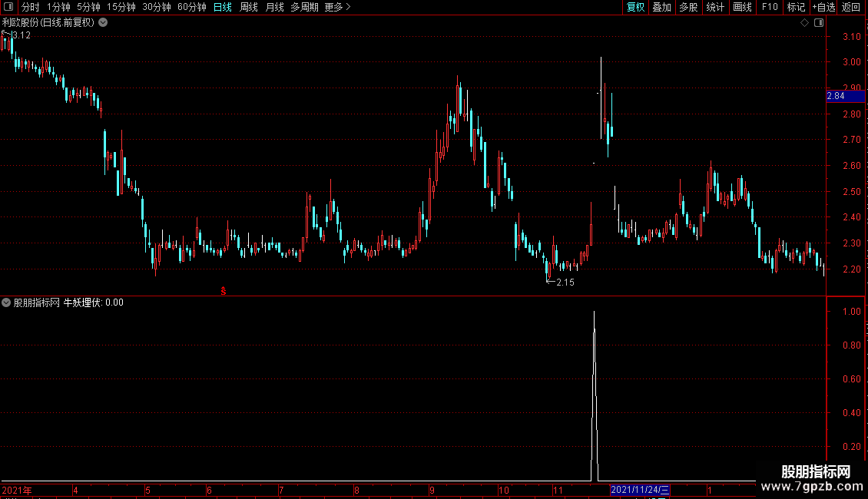Select the 30分钟 period tab
868x499 pixels.
tap(157, 7)
